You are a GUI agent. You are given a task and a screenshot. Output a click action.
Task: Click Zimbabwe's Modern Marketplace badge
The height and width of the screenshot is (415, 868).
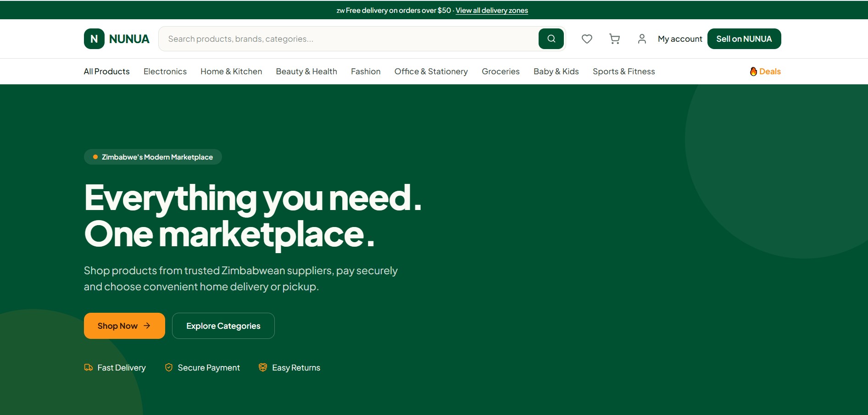[153, 157]
